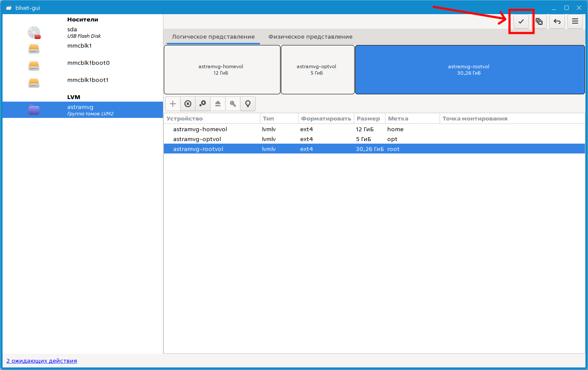Viewport: 588px width, 370px height.
Task: Add a new device with the plus icon
Action: coord(173,104)
